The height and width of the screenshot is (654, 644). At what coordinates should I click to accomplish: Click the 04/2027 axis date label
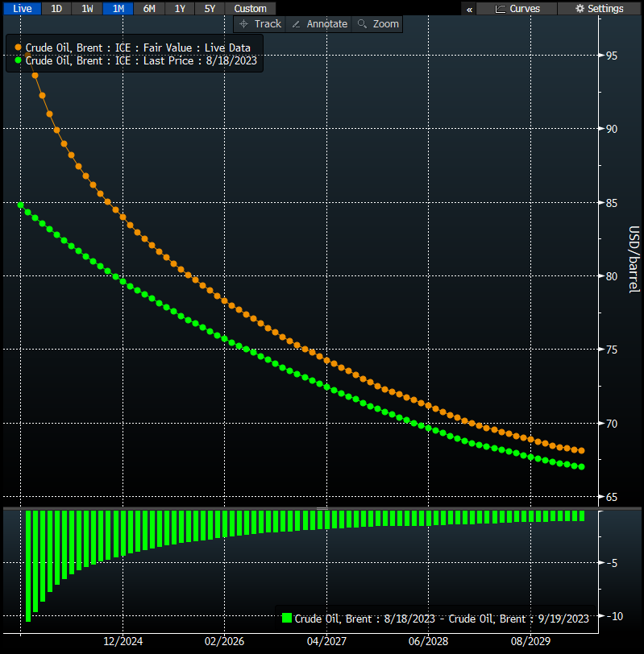[326, 641]
